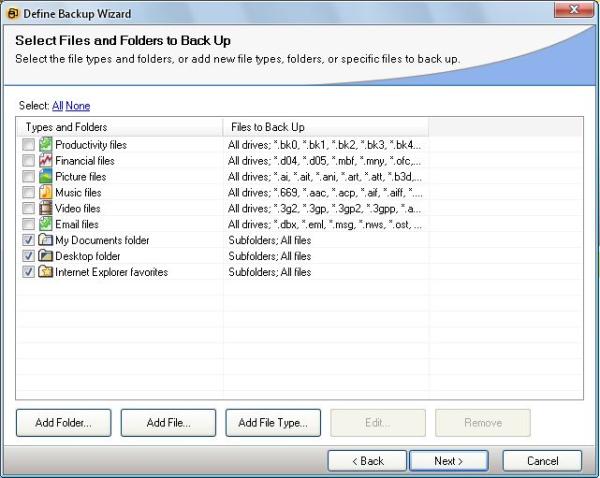Select the Productivity files row label
Viewport: 600px width, 478px height.
pyautogui.click(x=91, y=145)
